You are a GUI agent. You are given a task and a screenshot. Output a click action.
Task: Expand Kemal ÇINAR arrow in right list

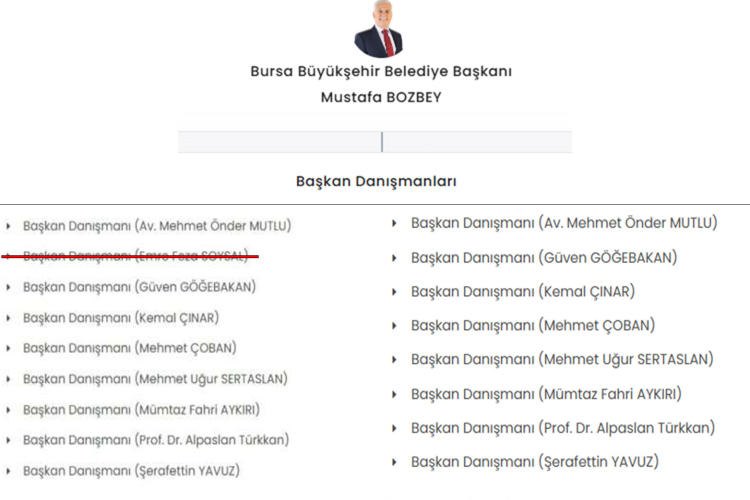point(396,292)
